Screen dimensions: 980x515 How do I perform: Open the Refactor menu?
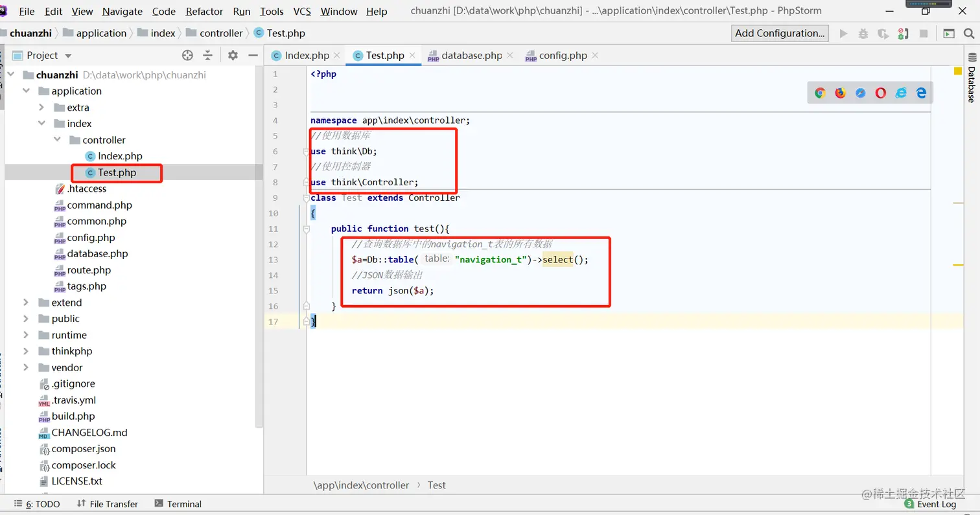(x=205, y=12)
